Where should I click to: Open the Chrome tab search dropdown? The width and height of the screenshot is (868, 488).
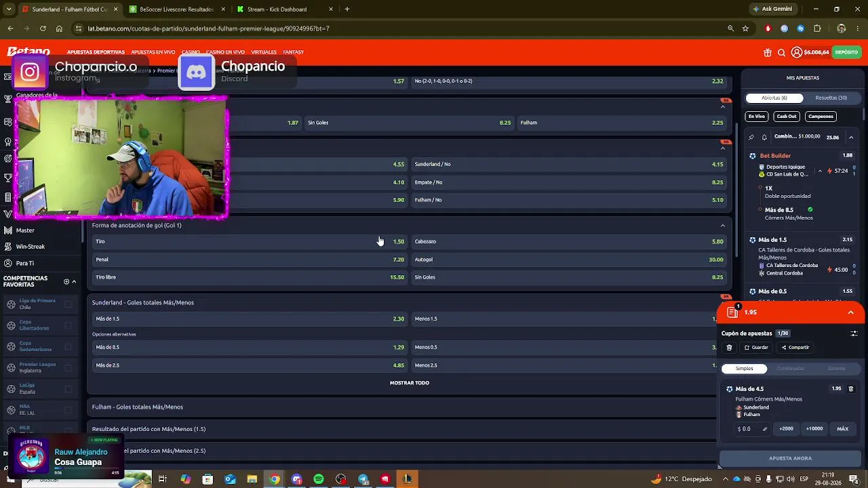pyautogui.click(x=9, y=9)
